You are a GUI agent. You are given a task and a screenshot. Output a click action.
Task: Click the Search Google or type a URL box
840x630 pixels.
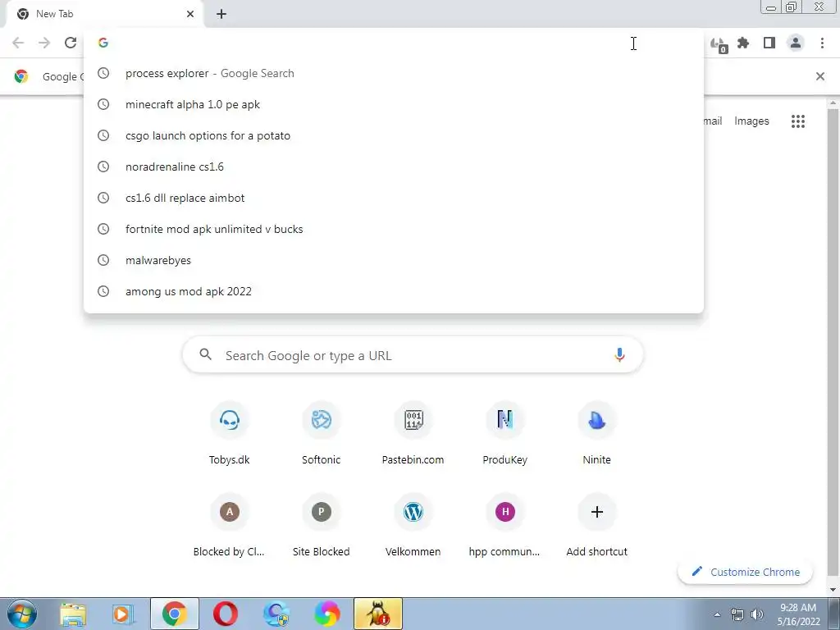click(x=413, y=354)
